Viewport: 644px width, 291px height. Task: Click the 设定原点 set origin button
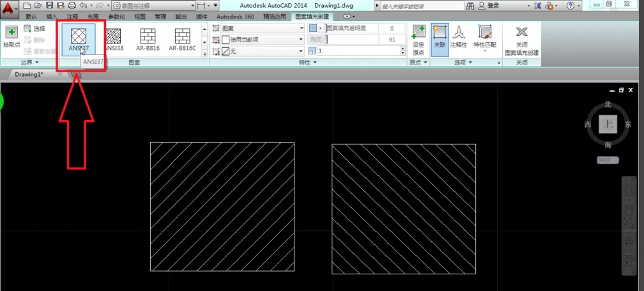click(x=418, y=40)
